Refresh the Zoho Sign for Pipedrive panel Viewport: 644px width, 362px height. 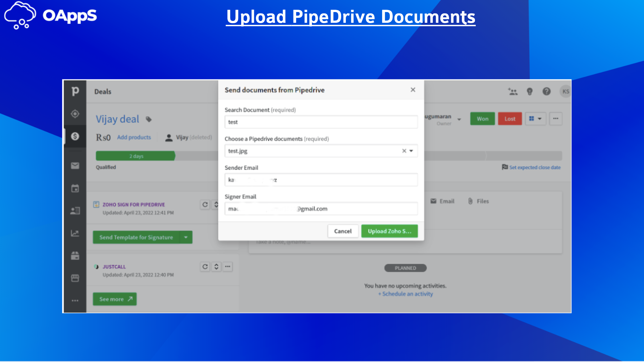(x=205, y=204)
